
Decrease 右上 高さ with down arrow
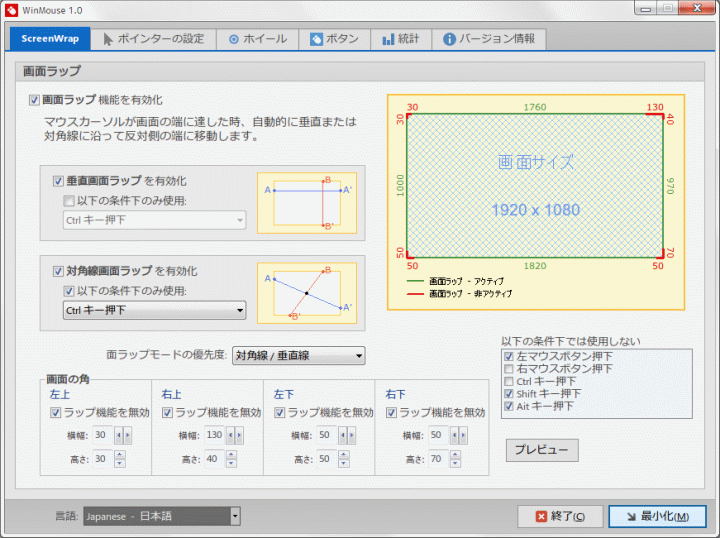(x=231, y=463)
